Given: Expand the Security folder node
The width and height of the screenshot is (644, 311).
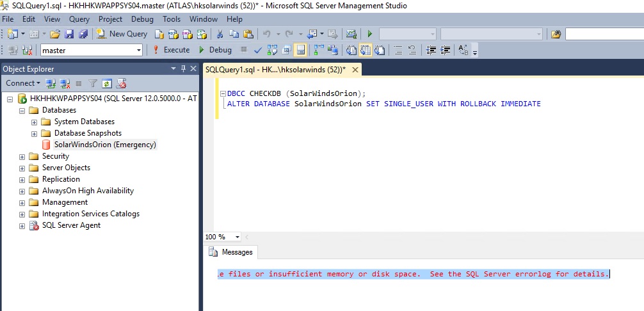Looking at the screenshot, I should click(22, 156).
